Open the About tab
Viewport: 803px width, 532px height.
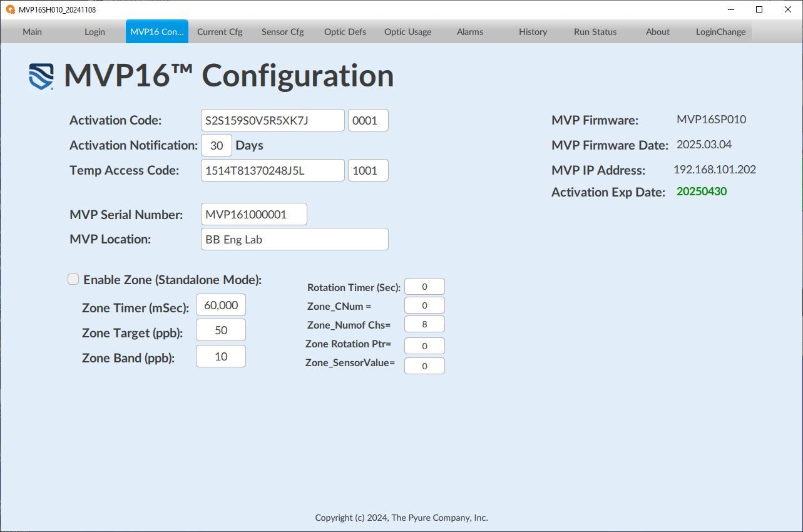[x=658, y=32]
